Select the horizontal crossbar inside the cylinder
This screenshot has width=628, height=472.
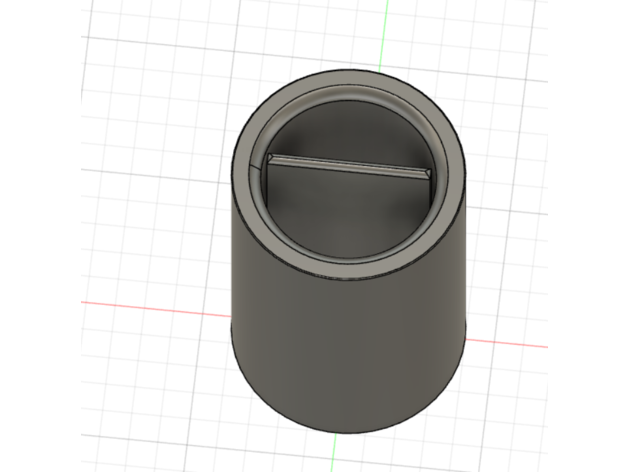click(x=348, y=166)
